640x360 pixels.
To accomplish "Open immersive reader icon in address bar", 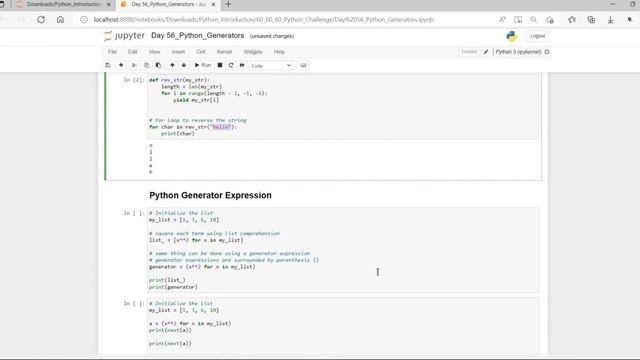I will coord(518,20).
